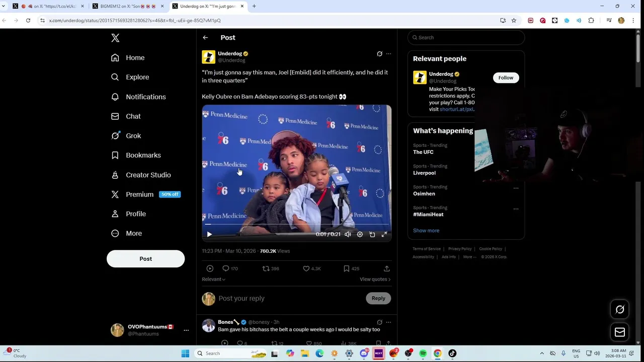Open Bones reply author profile
Image resolution: width=644 pixels, height=362 pixels.
(x=208, y=325)
